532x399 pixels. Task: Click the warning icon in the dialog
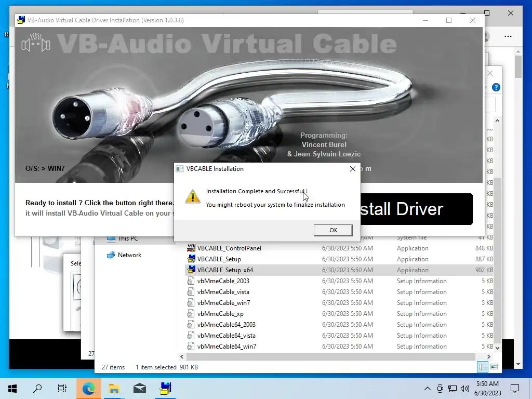[192, 197]
